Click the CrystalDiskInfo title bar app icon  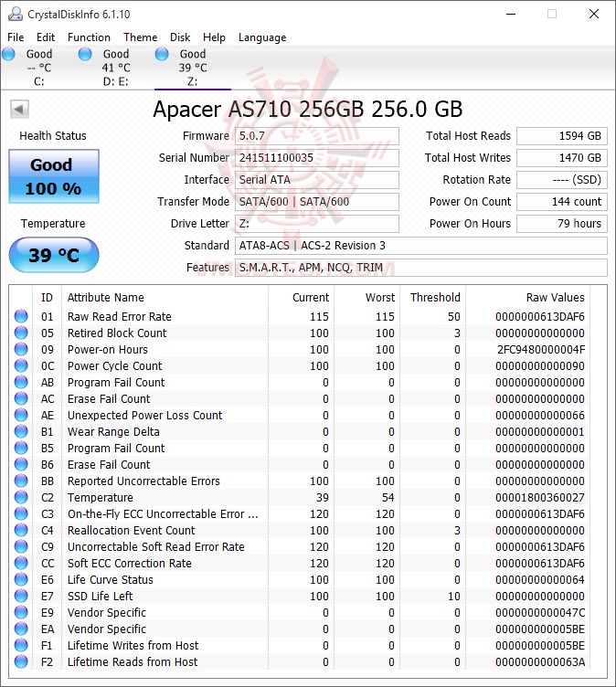coord(16,14)
